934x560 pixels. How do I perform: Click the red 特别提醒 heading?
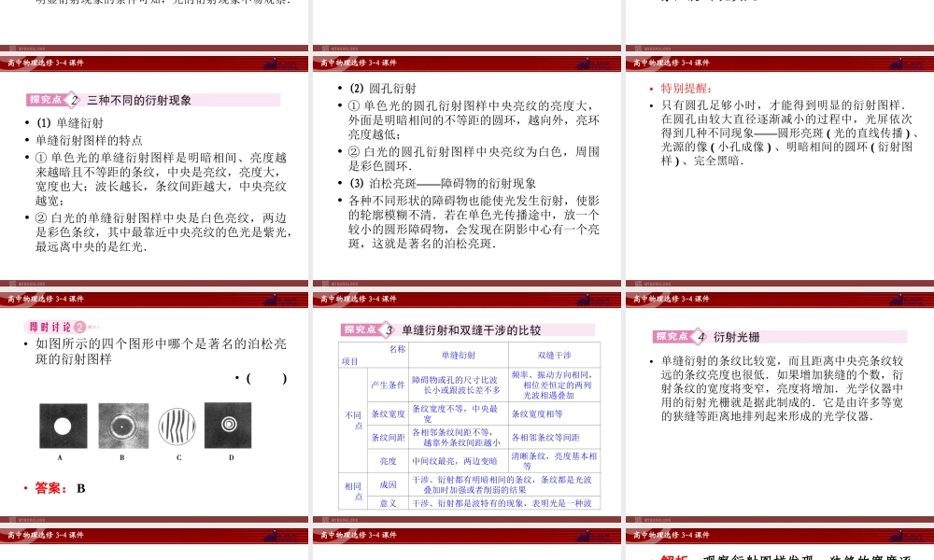click(685, 89)
